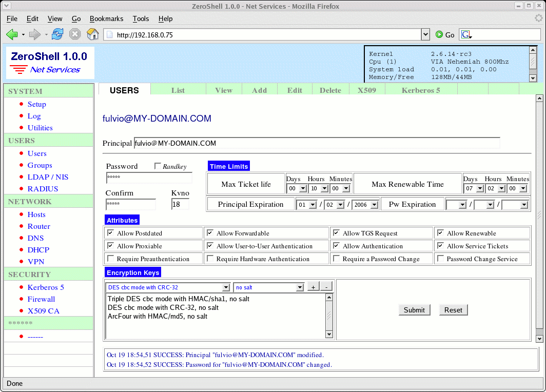
Task: Open Max Ticket life Hours dropdown
Action: click(x=319, y=188)
